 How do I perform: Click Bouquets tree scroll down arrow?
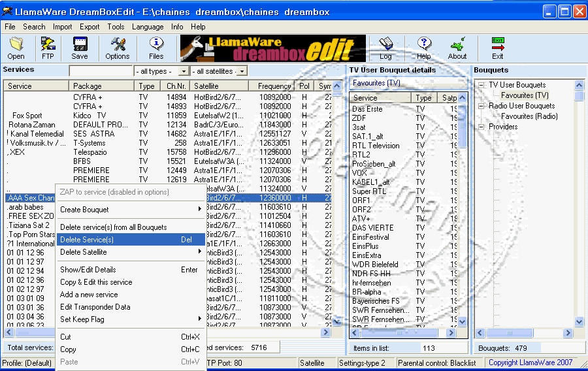point(579,321)
